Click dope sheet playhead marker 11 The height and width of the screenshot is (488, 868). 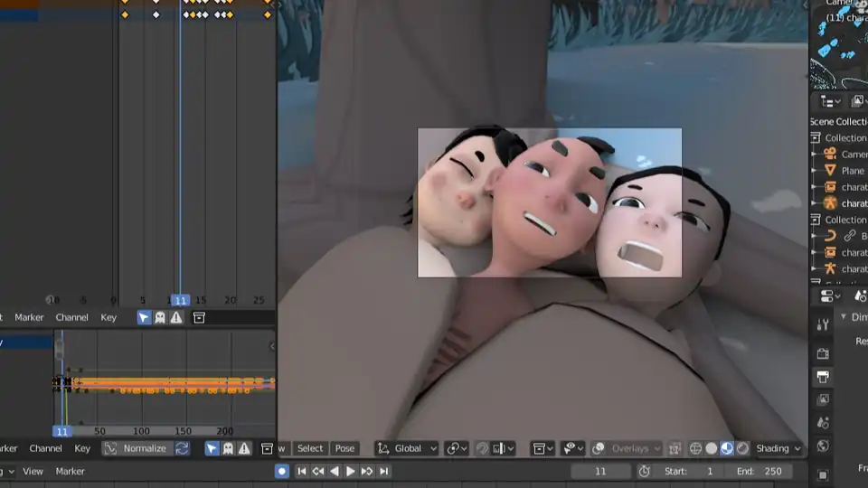181,300
